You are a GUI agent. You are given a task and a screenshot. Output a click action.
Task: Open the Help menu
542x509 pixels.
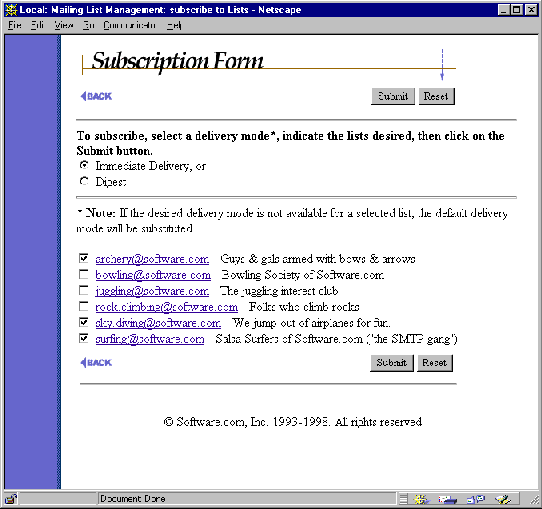pos(174,25)
